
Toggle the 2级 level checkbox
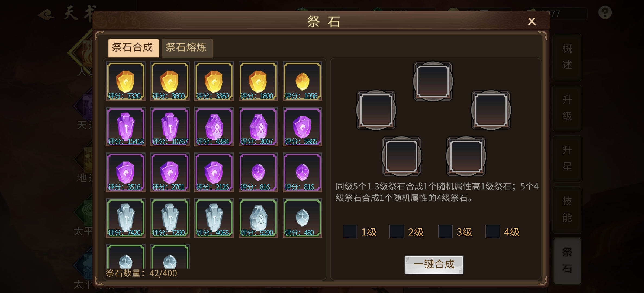click(397, 231)
